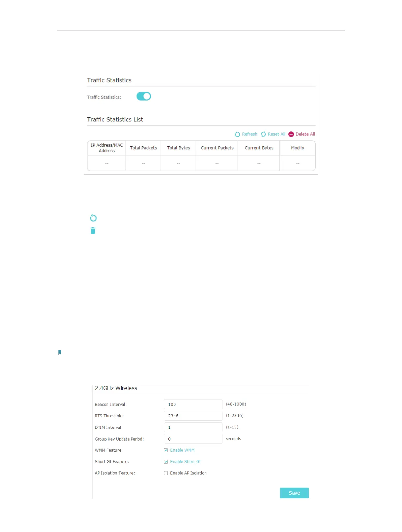Click the WMM Feature label
The height and width of the screenshot is (532, 402).
coord(109,450)
